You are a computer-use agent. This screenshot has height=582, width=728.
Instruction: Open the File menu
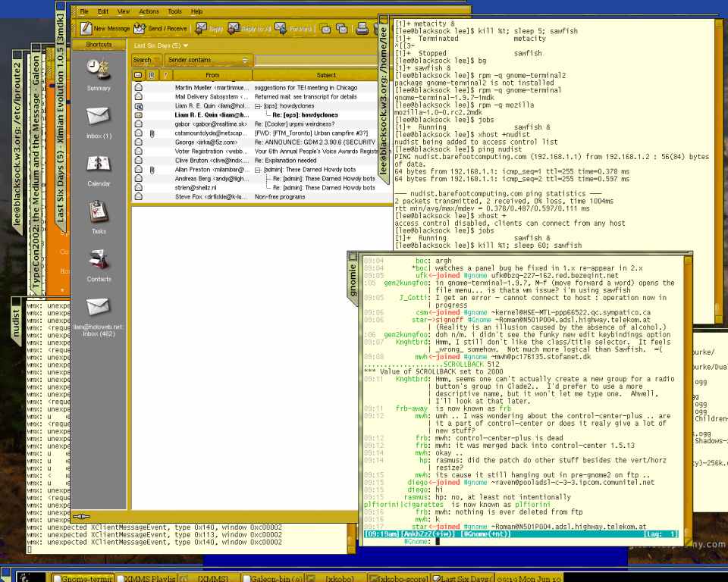pos(84,11)
